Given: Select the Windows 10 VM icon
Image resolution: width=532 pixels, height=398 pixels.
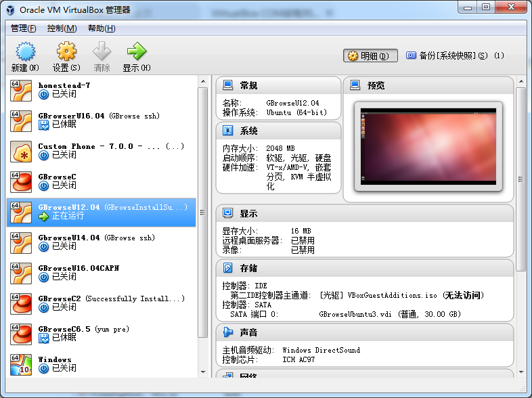Looking at the screenshot, I should click(x=21, y=365).
